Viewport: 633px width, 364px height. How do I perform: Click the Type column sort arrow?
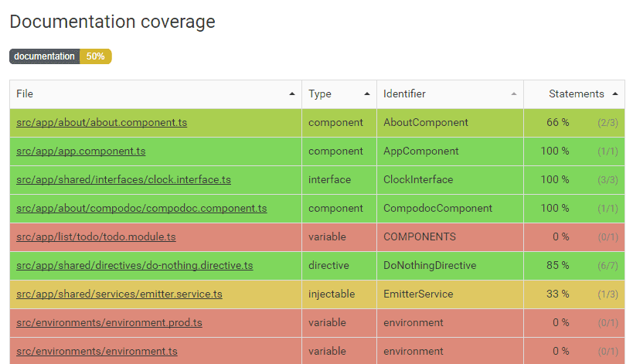click(367, 94)
